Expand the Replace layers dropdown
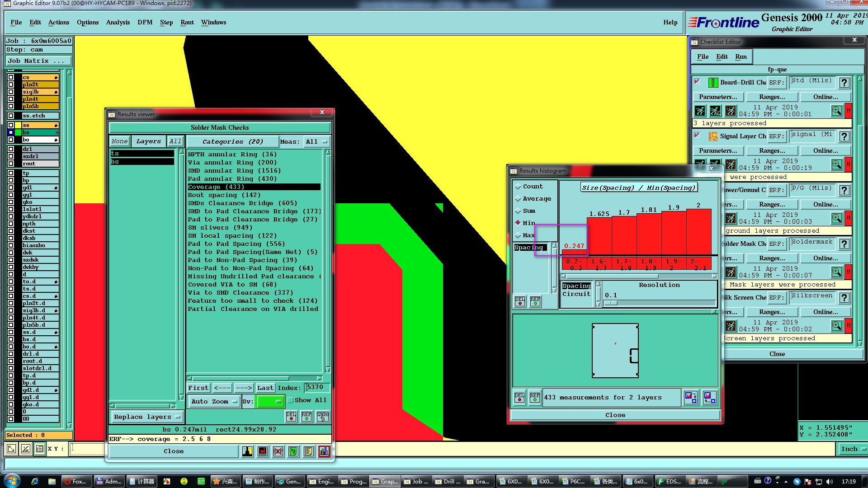 tap(146, 417)
